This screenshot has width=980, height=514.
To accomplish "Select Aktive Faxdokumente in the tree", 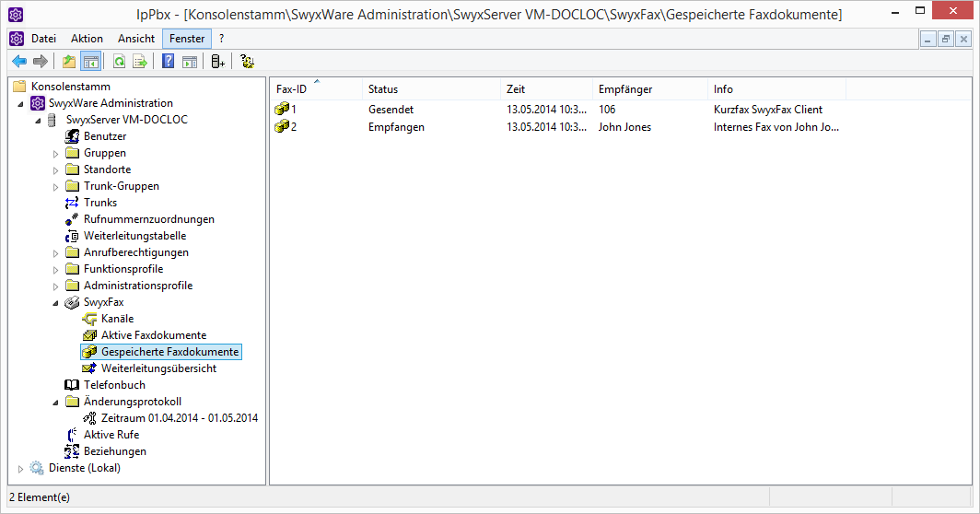I will [153, 335].
